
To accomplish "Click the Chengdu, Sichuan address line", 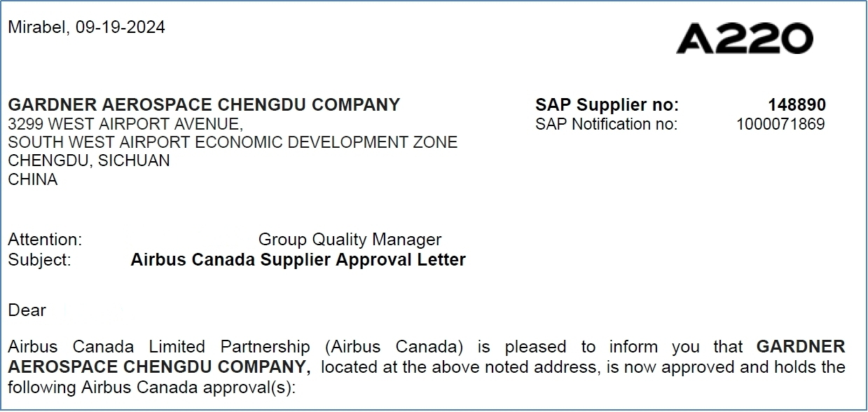I will (x=89, y=160).
